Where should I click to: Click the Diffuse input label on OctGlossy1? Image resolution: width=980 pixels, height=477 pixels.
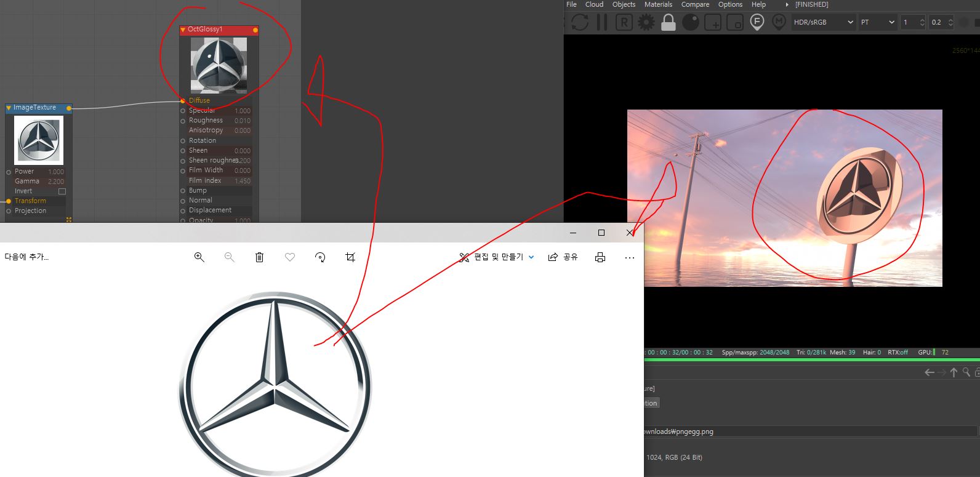[199, 100]
